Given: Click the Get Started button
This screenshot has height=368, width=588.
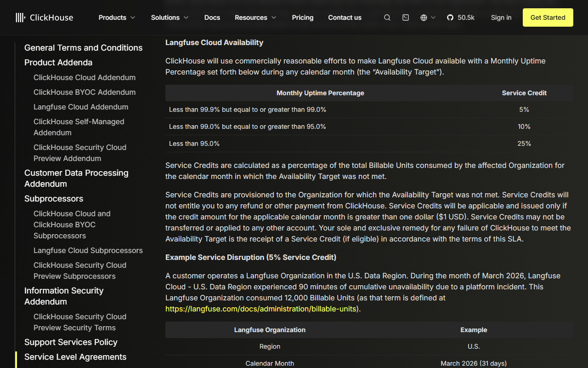Looking at the screenshot, I should pyautogui.click(x=548, y=17).
